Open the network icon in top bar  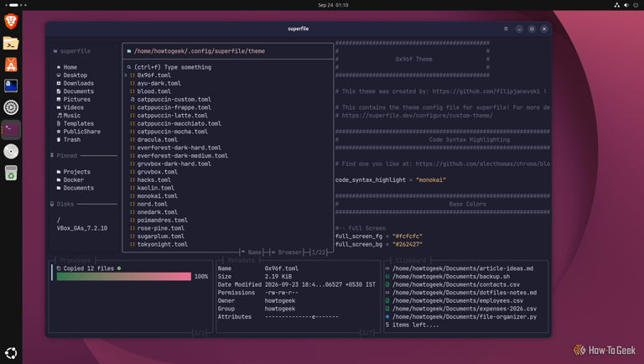(x=617, y=5)
